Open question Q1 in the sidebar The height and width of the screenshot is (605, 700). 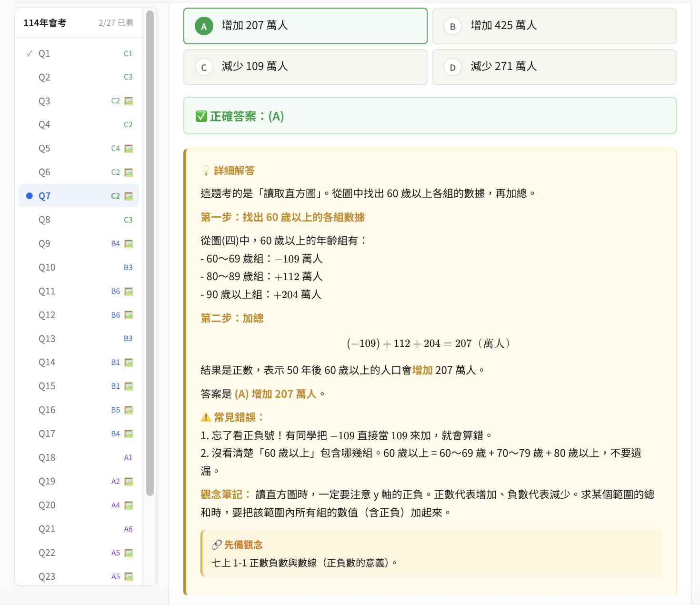(x=44, y=53)
